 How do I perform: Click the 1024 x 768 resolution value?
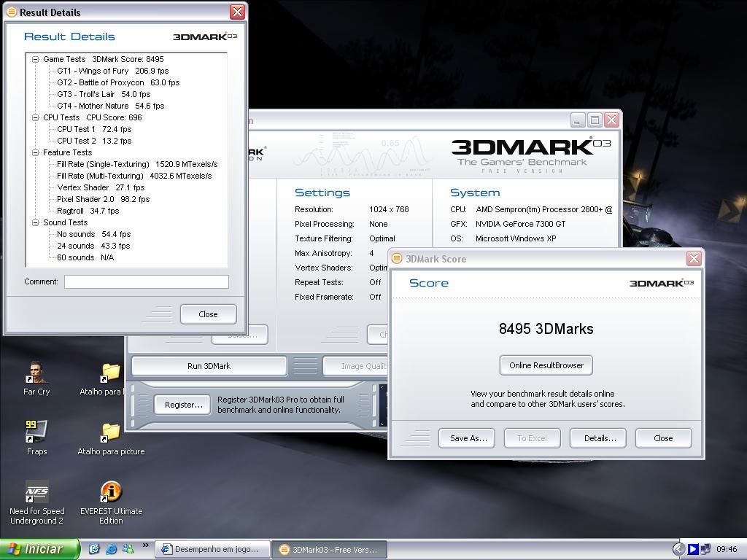click(x=389, y=209)
